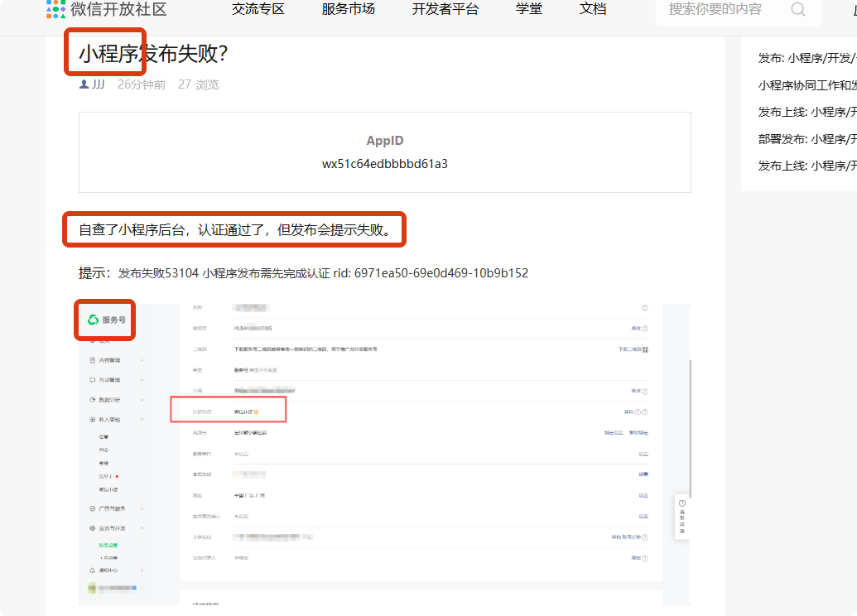Open the 服务市场 navigation item
The image size is (857, 616).
(x=348, y=9)
